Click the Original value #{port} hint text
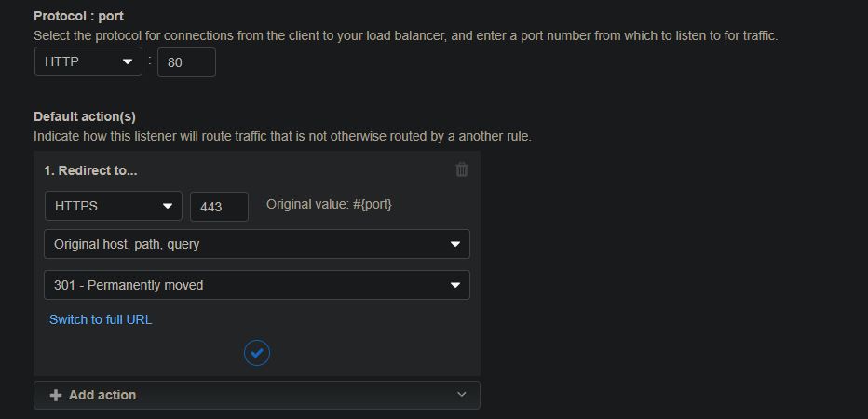 [329, 204]
